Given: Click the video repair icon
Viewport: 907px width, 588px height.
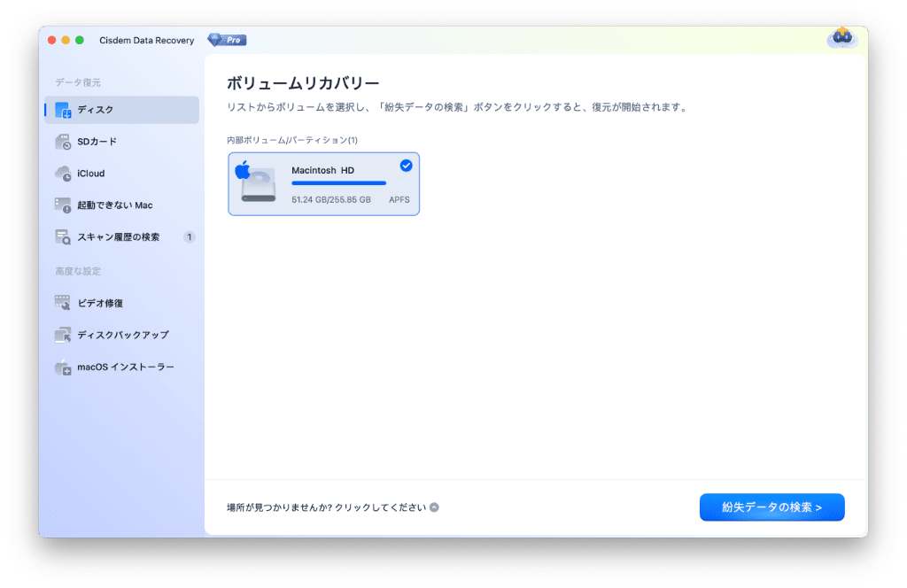Looking at the screenshot, I should coord(63,303).
